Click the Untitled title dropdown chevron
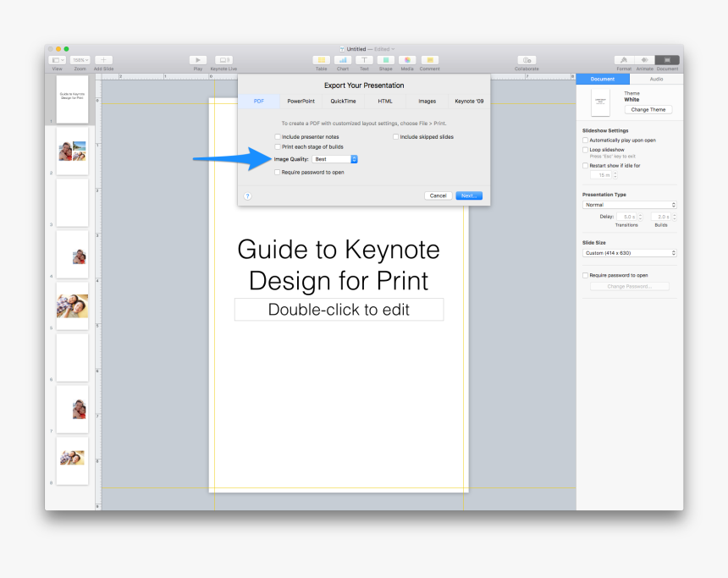Screen dimensions: 728x578 (394, 49)
